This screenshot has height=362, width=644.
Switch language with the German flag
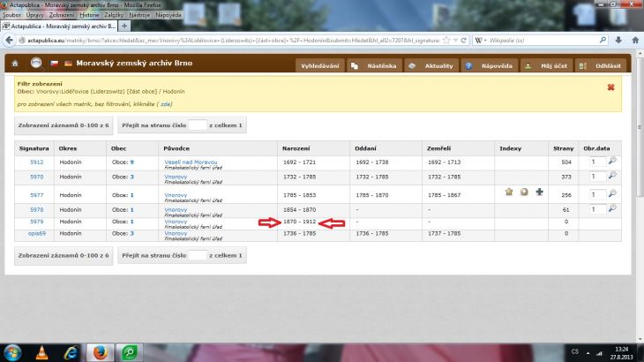pyautogui.click(x=68, y=64)
